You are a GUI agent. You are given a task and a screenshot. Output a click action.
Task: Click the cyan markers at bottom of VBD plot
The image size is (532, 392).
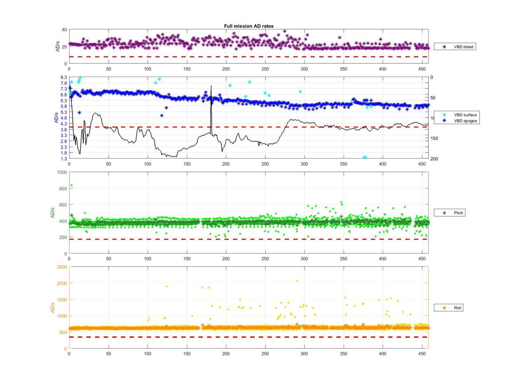tap(364, 157)
